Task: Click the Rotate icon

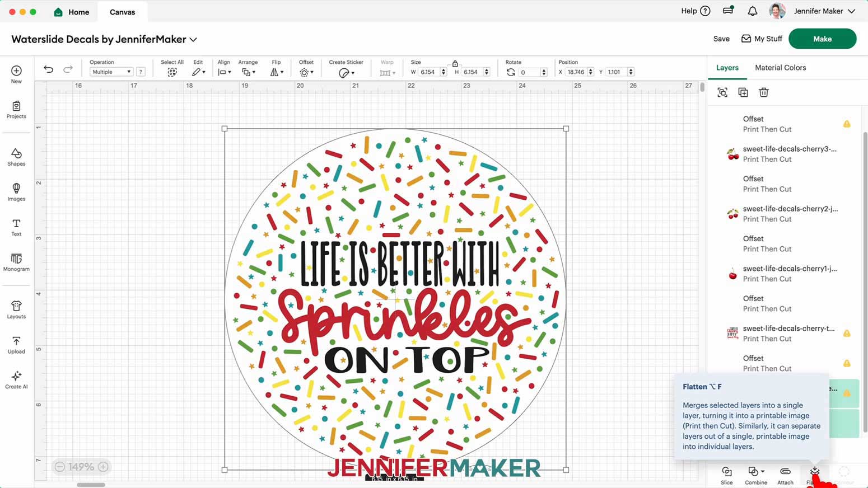Action: (x=510, y=72)
